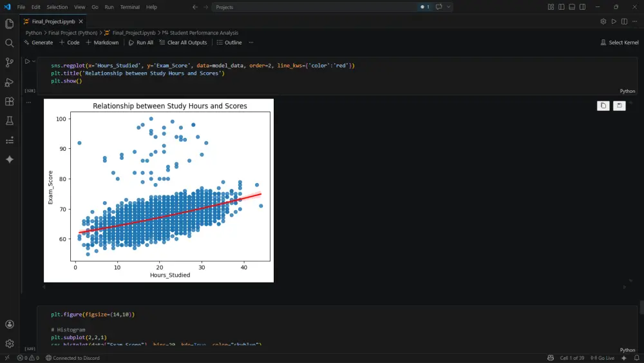The width and height of the screenshot is (644, 363).
Task: Toggle the secondary side bar layout button
Action: pyautogui.click(x=582, y=7)
